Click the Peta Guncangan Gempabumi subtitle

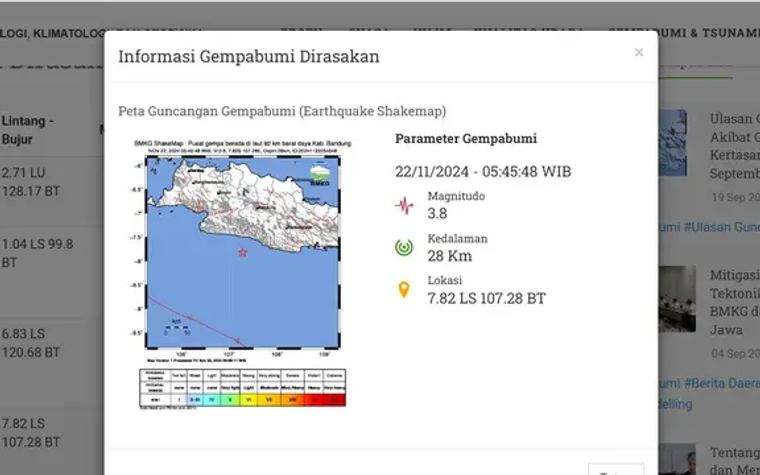tap(282, 111)
